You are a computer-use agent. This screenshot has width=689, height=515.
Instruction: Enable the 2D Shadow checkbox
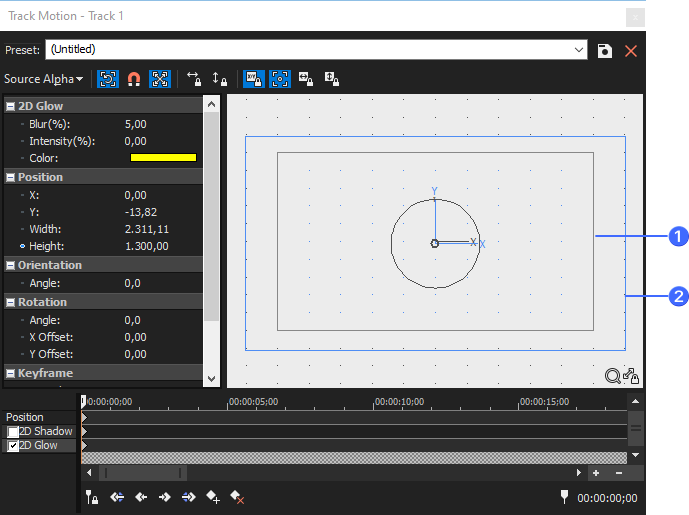point(13,432)
